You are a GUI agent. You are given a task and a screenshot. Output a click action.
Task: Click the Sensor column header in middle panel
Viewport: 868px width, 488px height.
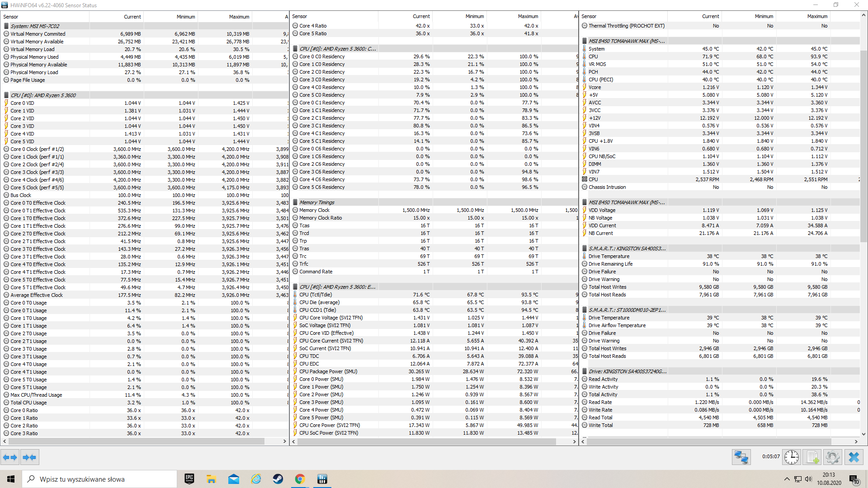click(x=334, y=16)
